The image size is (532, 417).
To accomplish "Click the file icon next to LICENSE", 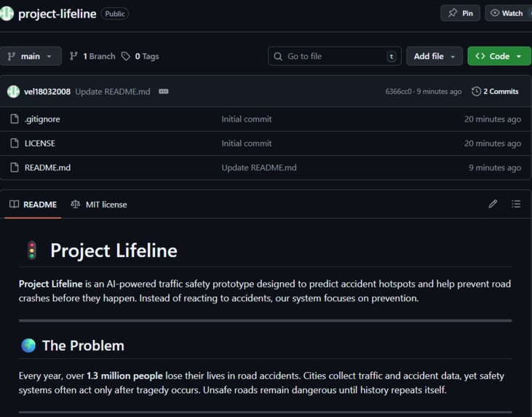I will pyautogui.click(x=15, y=143).
